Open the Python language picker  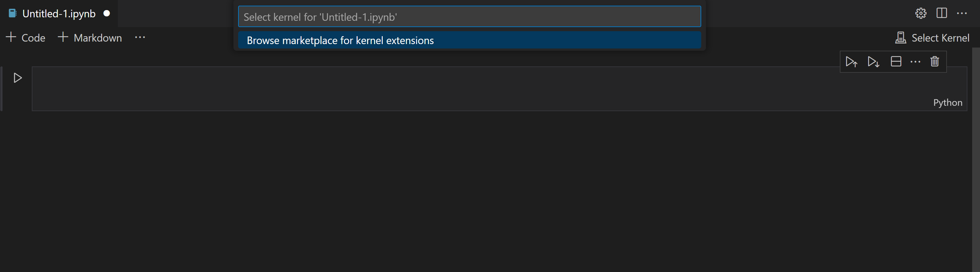948,102
